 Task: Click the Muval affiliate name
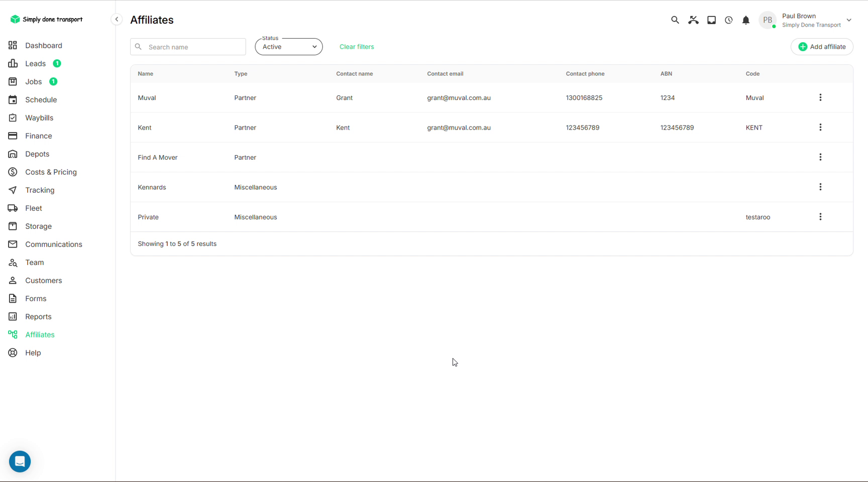pos(147,98)
